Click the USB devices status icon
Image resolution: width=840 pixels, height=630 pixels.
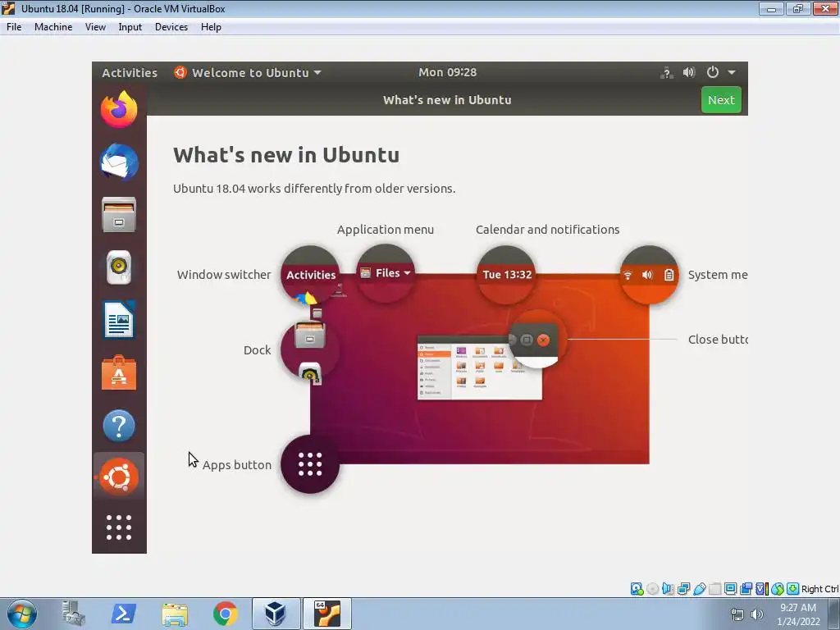700,589
